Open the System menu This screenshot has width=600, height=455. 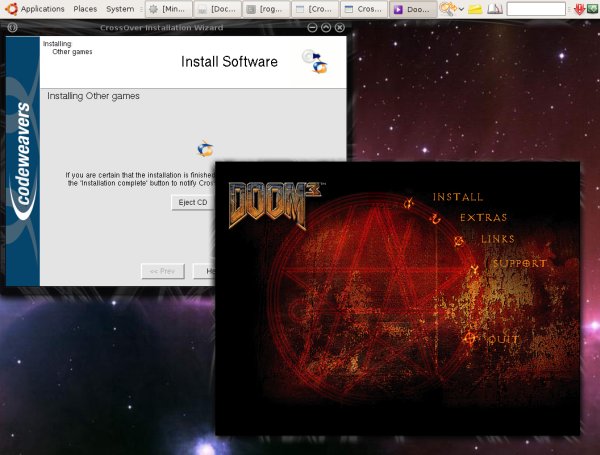pyautogui.click(x=120, y=9)
